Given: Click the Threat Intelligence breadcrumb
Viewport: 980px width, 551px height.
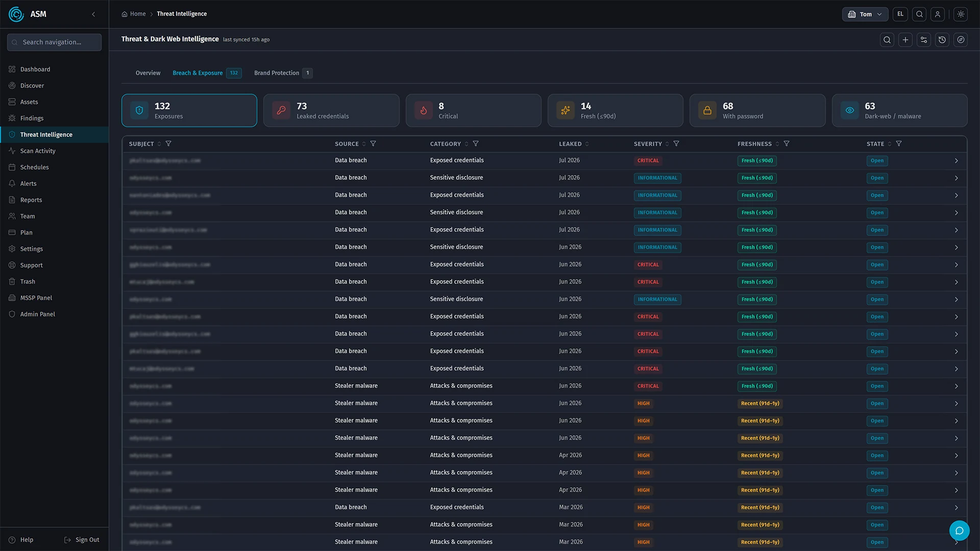Looking at the screenshot, I should coord(182,14).
